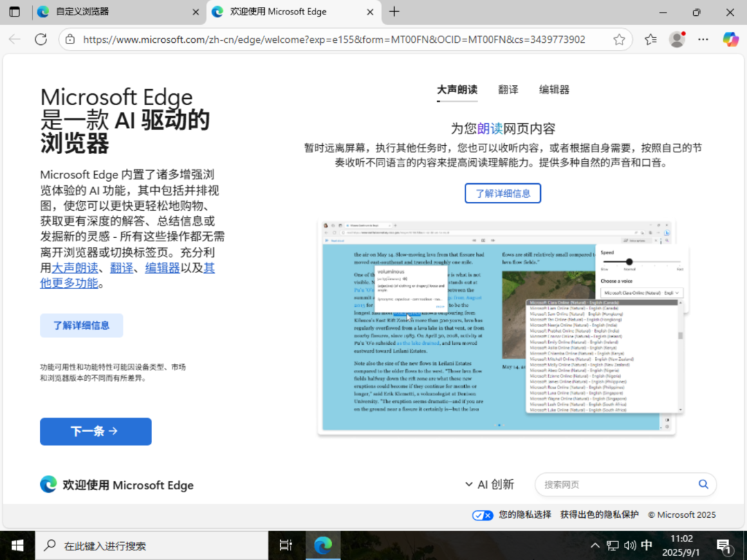Screen dimensions: 747x560
Task: View site information lock icon
Action: (70, 39)
